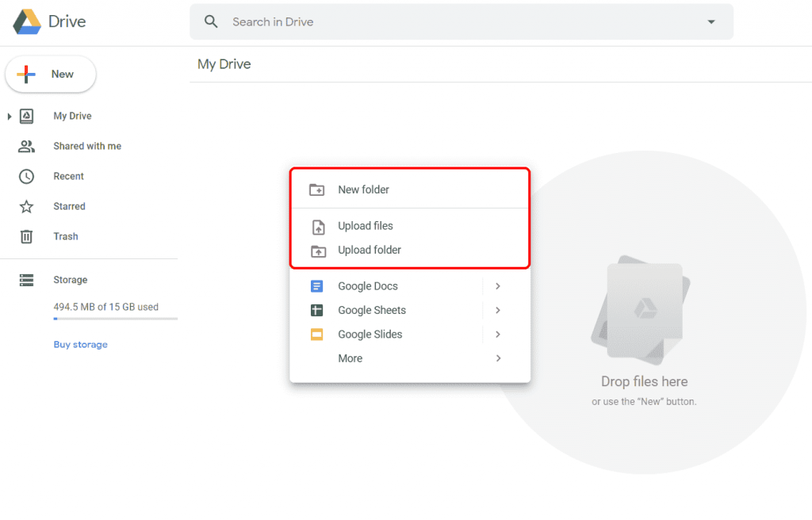This screenshot has width=812, height=520.
Task: Expand My Drive tree arrow
Action: point(10,117)
